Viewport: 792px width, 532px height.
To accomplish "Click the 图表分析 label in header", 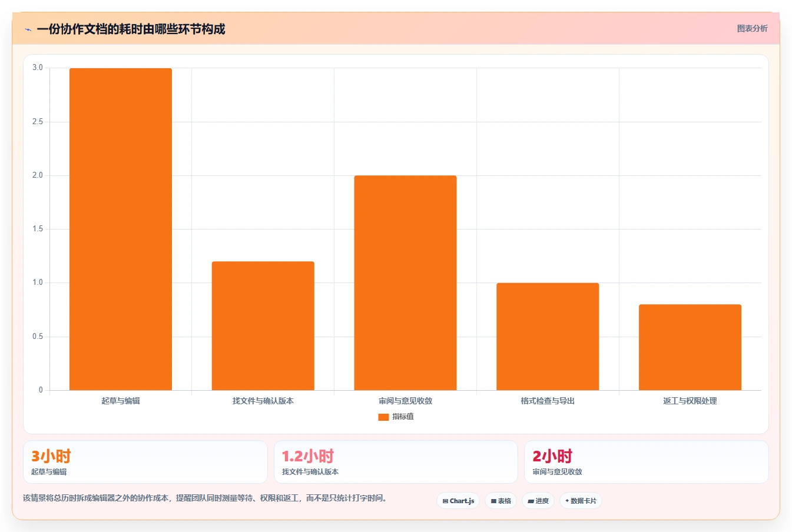I will [x=752, y=28].
